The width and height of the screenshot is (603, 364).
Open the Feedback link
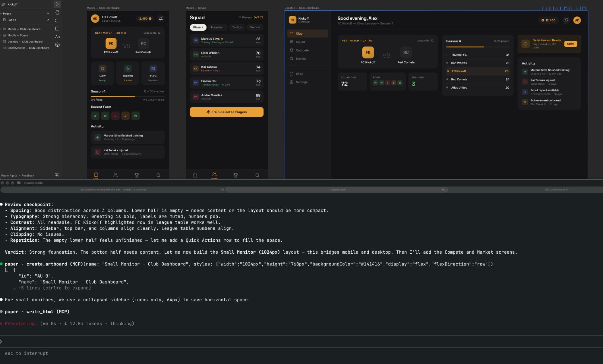(28, 175)
